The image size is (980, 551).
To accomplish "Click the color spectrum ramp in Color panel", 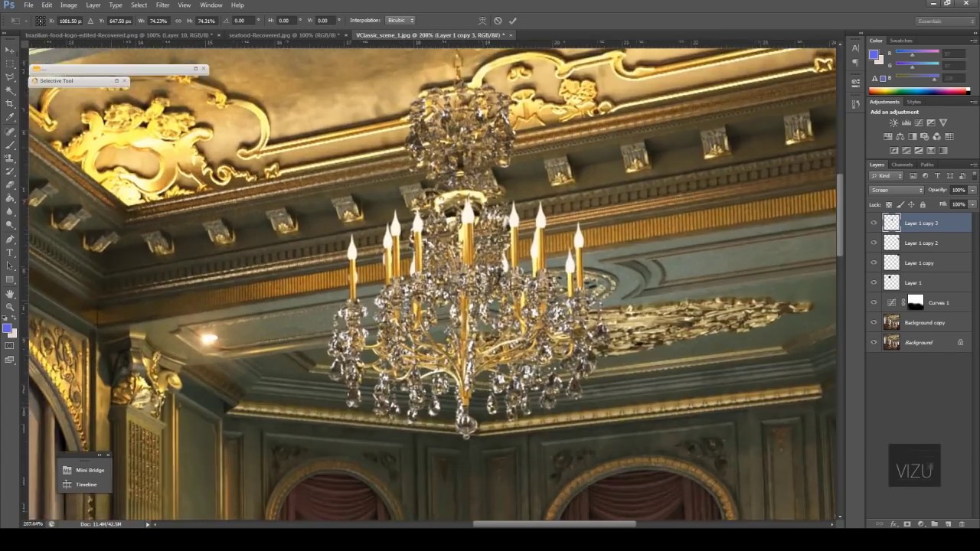I will 919,92.
